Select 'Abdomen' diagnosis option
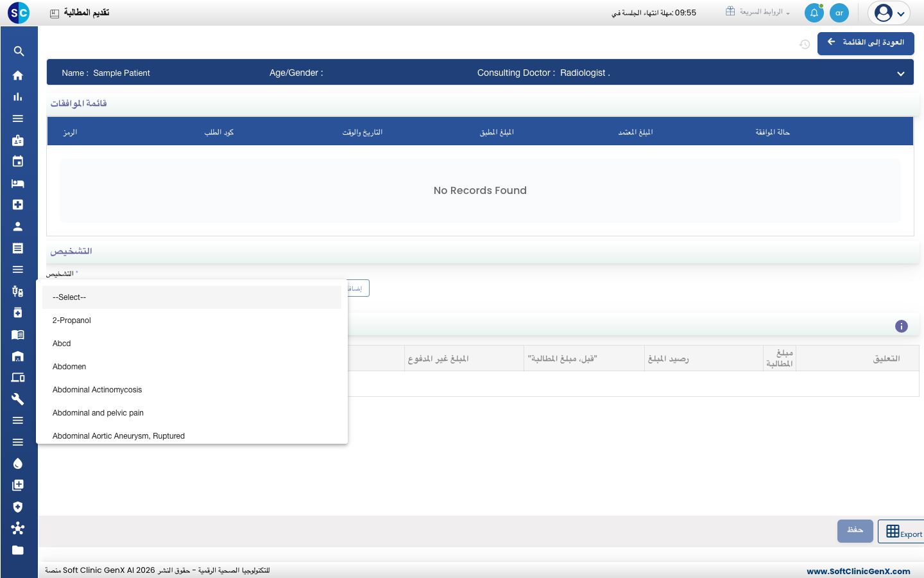This screenshot has width=924, height=578. (x=192, y=367)
